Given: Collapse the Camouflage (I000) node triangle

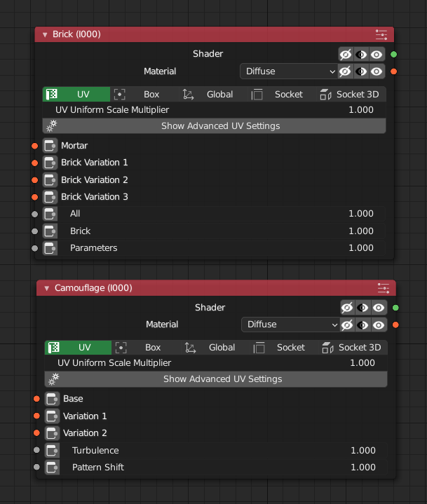Looking at the screenshot, I should [x=47, y=288].
